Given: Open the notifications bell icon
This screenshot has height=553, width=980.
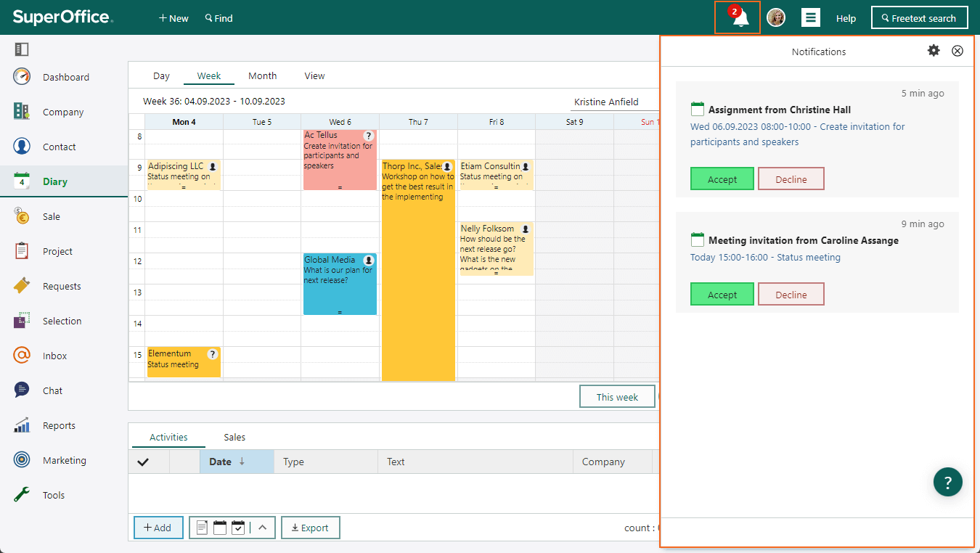Looking at the screenshot, I should point(740,18).
